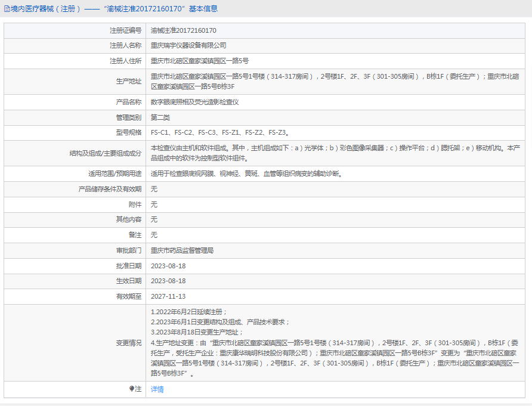Viewport: 532px width, 406px height.
Task: Click production address value mentioning 314-317房间
Action: 335,82
